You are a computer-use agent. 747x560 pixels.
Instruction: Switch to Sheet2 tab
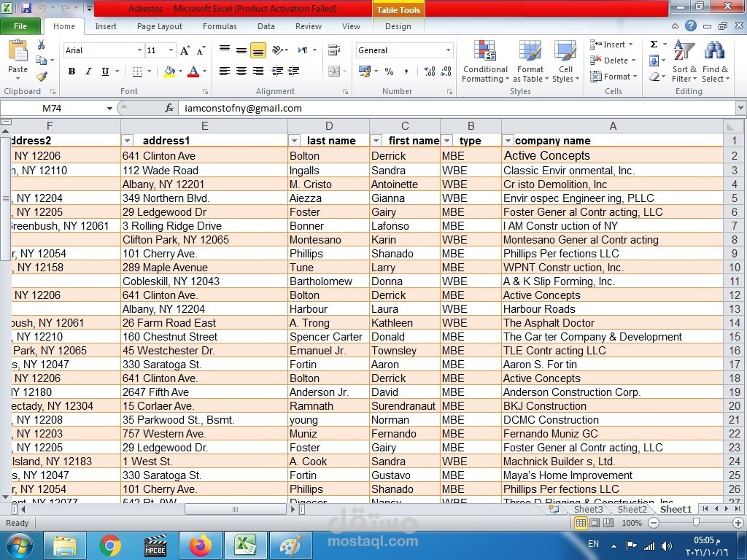click(632, 509)
